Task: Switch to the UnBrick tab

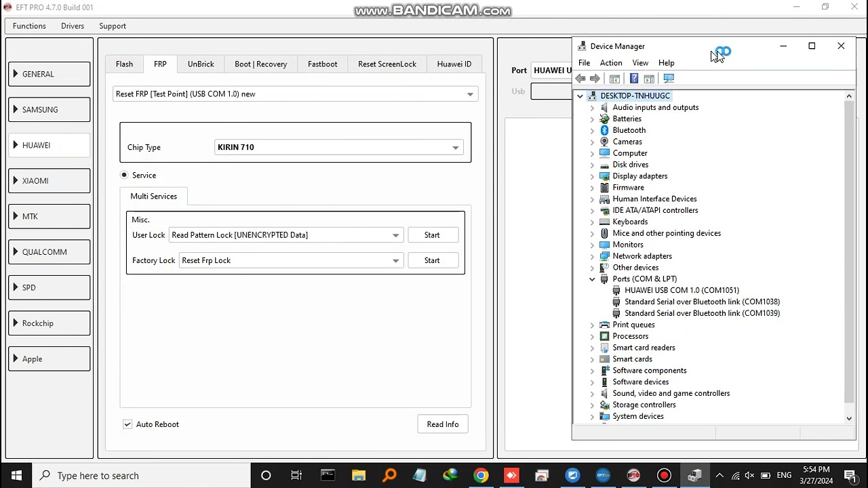Action: (201, 64)
